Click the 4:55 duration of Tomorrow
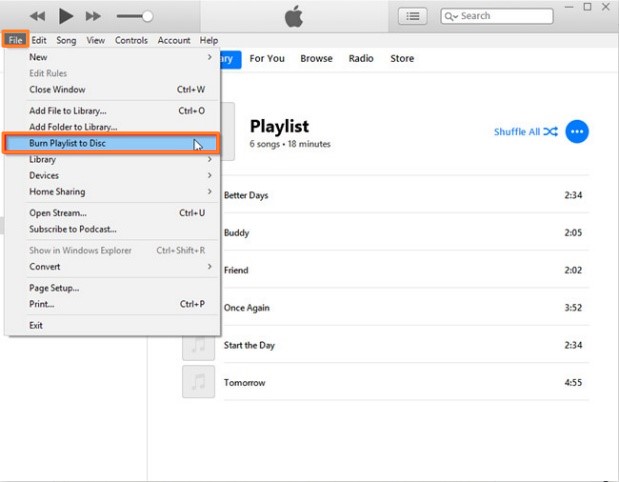This screenshot has width=619, height=482. [x=573, y=383]
